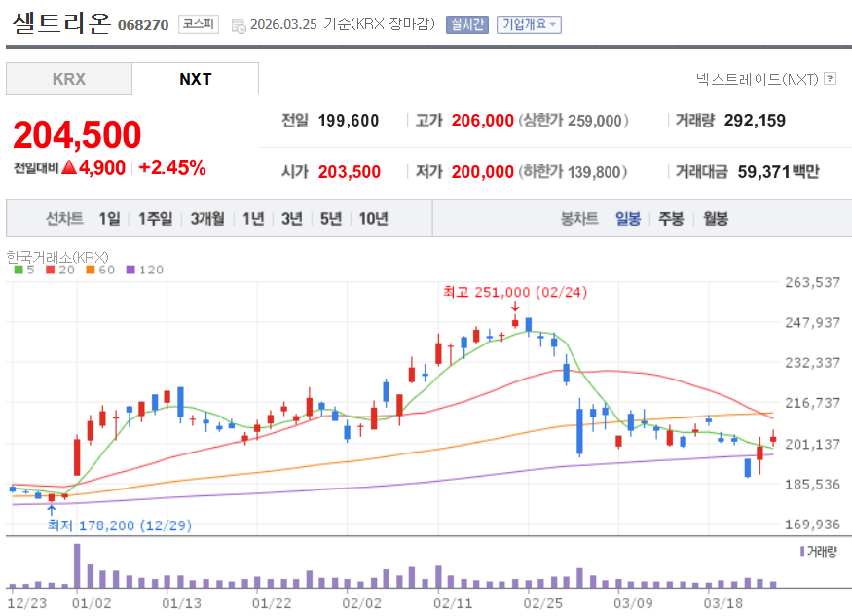Switch candle chart to 주봉 weekly
The image size is (852, 616).
click(671, 219)
